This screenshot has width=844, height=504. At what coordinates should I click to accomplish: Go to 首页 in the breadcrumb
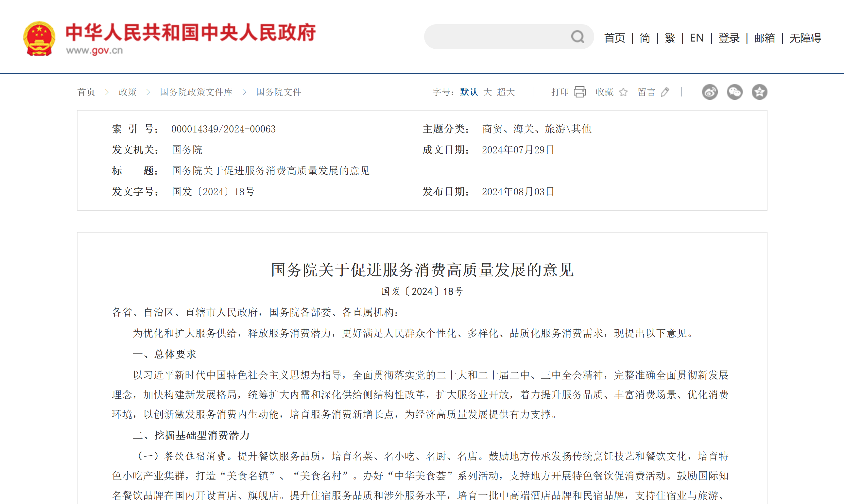point(86,92)
